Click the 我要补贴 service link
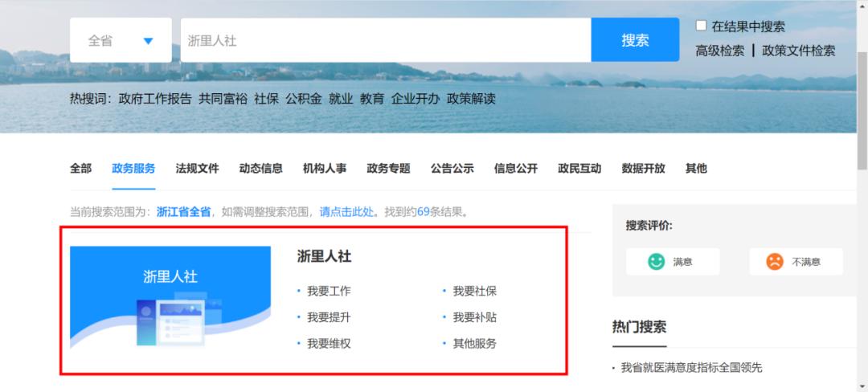868x392 pixels. tap(474, 316)
